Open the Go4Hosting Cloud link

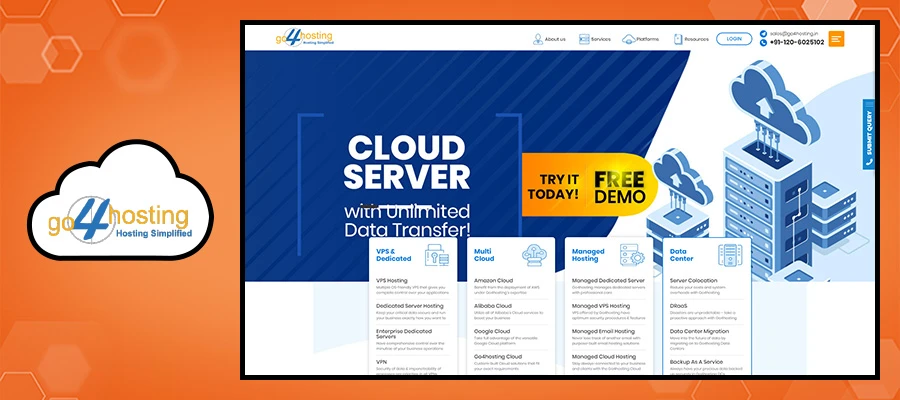(x=498, y=356)
